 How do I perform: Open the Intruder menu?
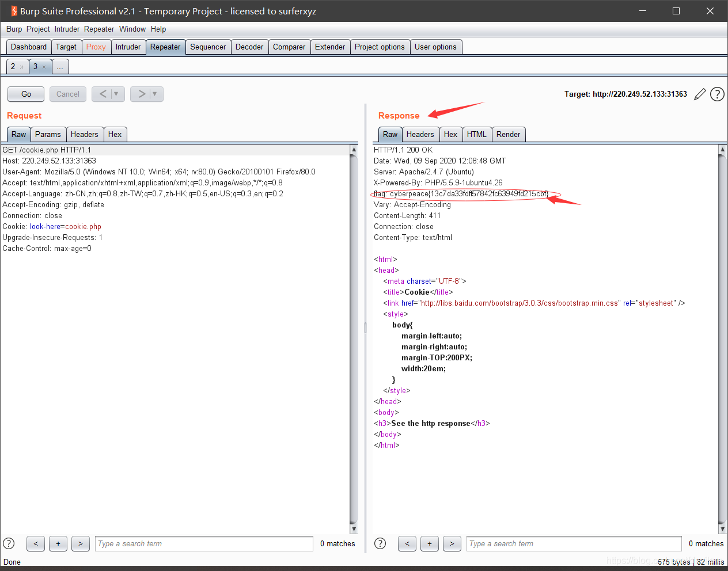(x=67, y=29)
